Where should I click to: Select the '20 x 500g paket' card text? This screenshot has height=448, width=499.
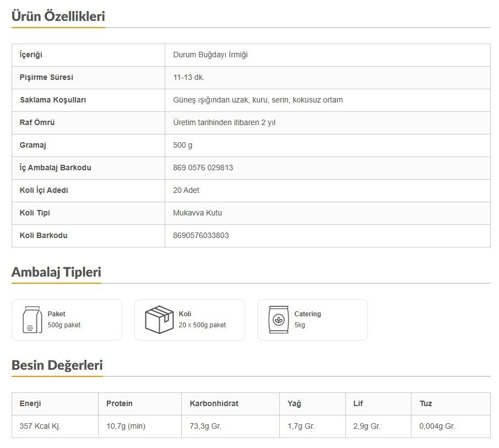pyautogui.click(x=202, y=325)
